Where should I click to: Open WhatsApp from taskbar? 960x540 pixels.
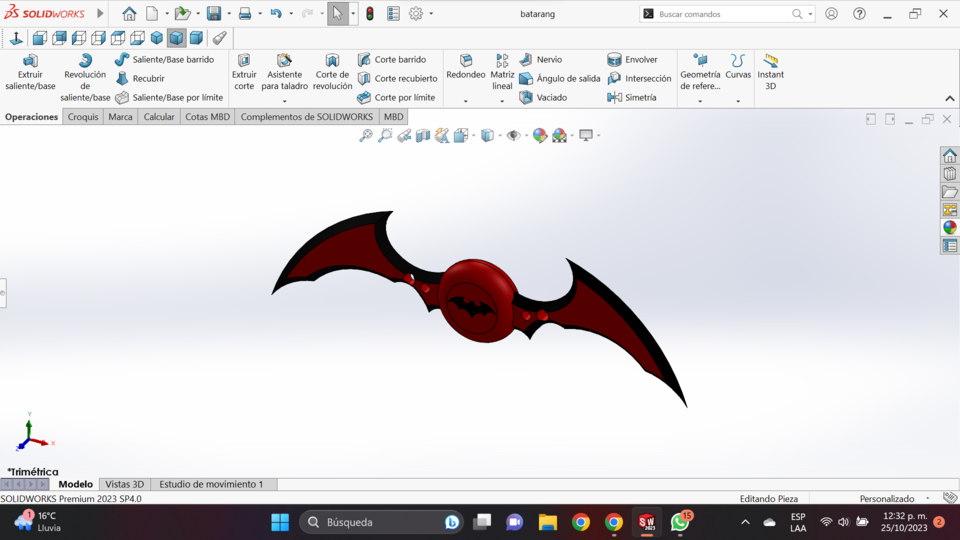pos(680,522)
